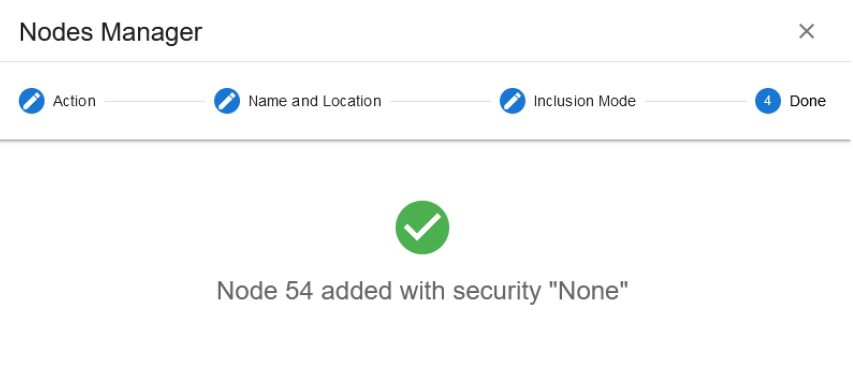Go back to the Action step label
The height and width of the screenshot is (366, 853).
tap(74, 101)
